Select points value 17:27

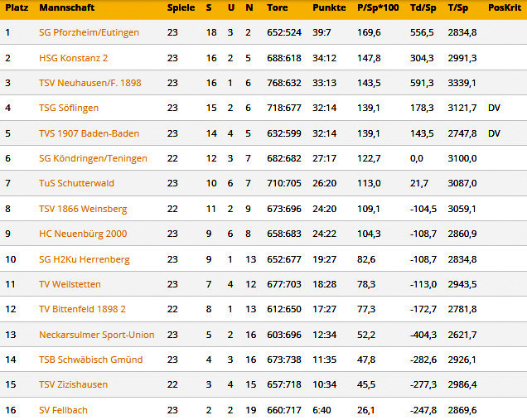324,309
